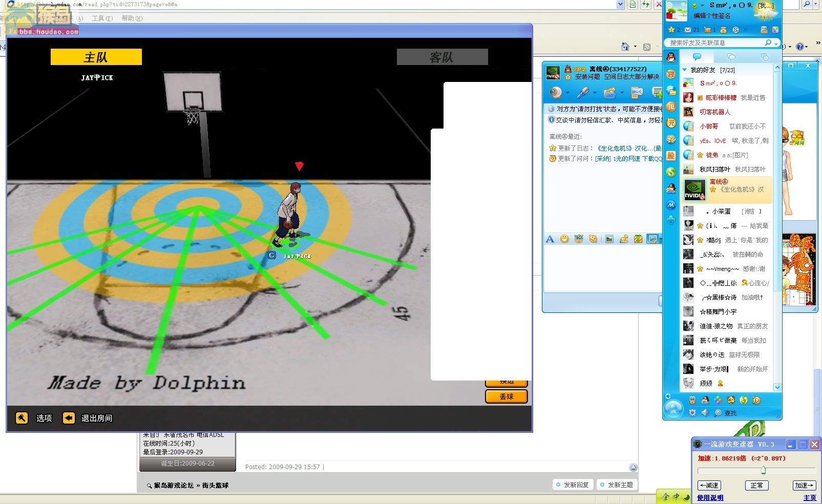This screenshot has width=822, height=504.
Task: Open the QQ online status dropdown arrow
Action: 703,5
